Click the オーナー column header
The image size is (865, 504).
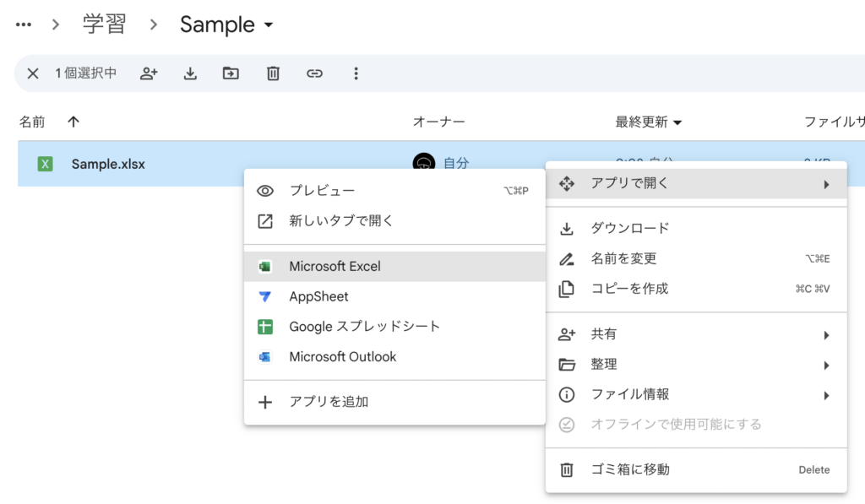pos(439,122)
